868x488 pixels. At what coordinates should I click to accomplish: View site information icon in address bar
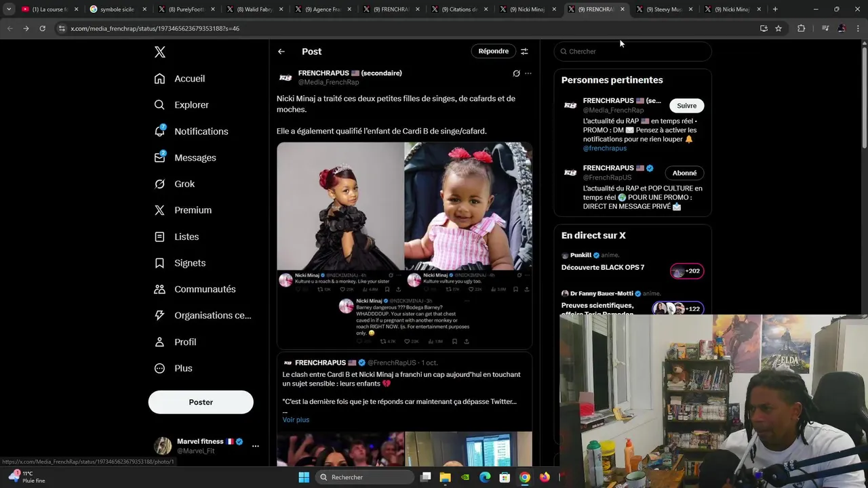click(x=62, y=28)
